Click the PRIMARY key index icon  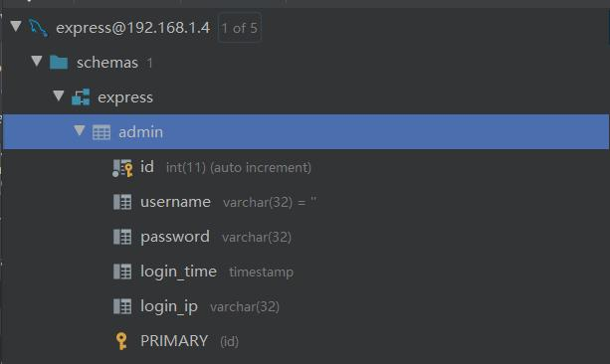click(121, 341)
